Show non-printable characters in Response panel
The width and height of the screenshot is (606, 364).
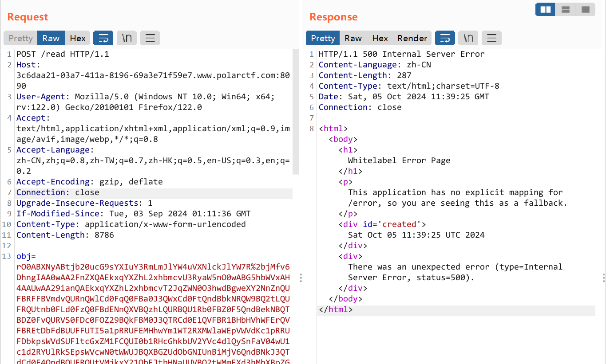468,38
